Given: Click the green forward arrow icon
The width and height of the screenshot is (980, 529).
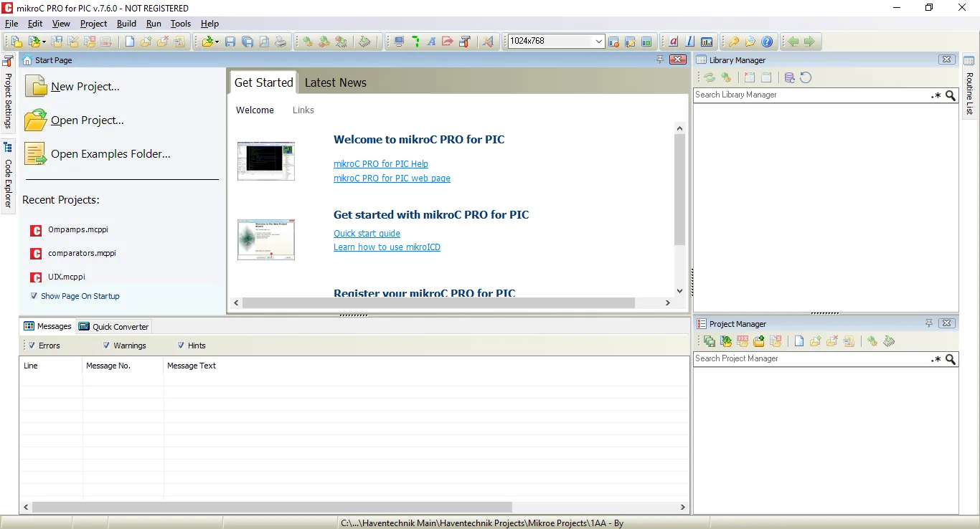Looking at the screenshot, I should 809,42.
